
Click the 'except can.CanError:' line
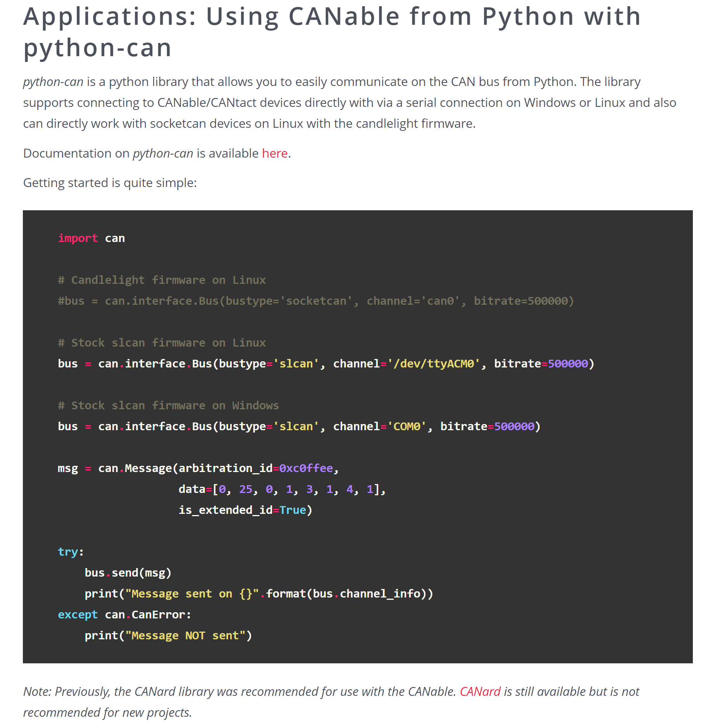(x=125, y=615)
